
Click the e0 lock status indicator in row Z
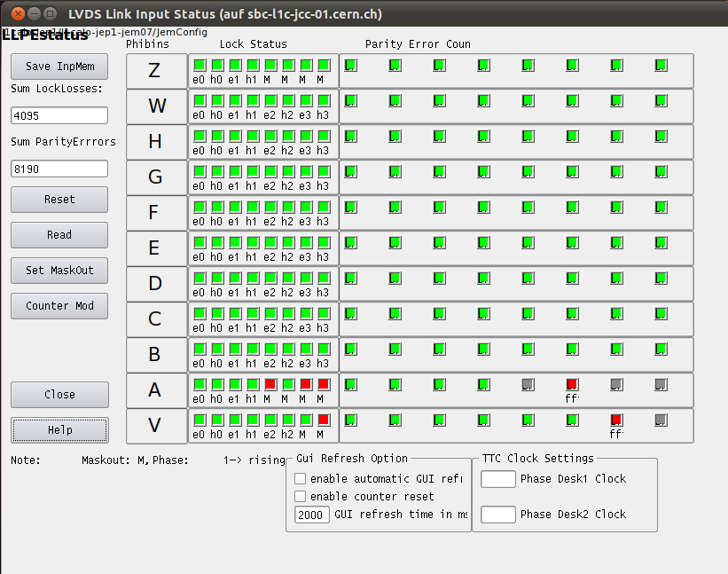pos(199,65)
